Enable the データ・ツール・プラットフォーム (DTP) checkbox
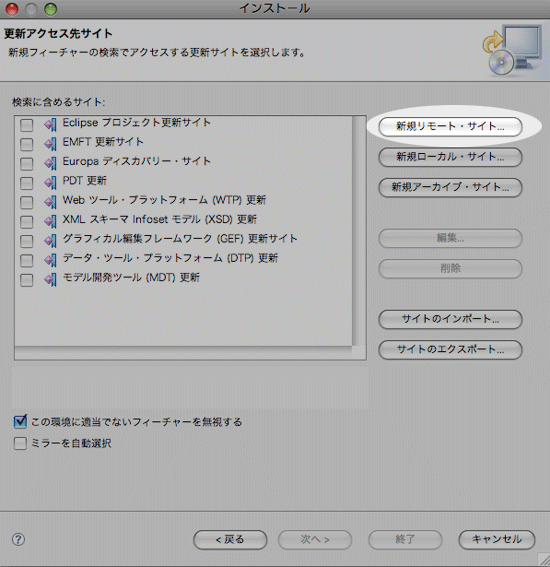Viewport: 550px width, 567px height. click(x=26, y=260)
